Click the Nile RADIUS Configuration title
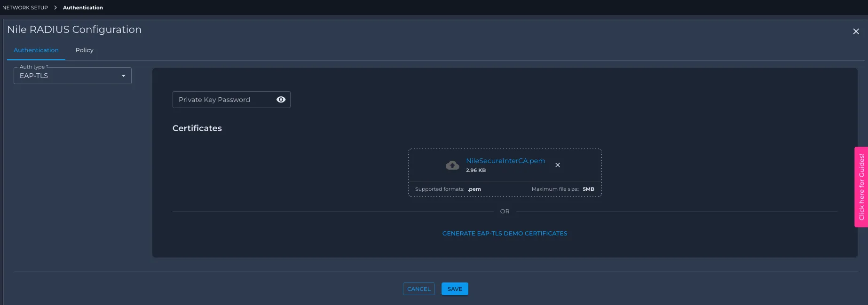The width and height of the screenshot is (868, 305). (74, 30)
